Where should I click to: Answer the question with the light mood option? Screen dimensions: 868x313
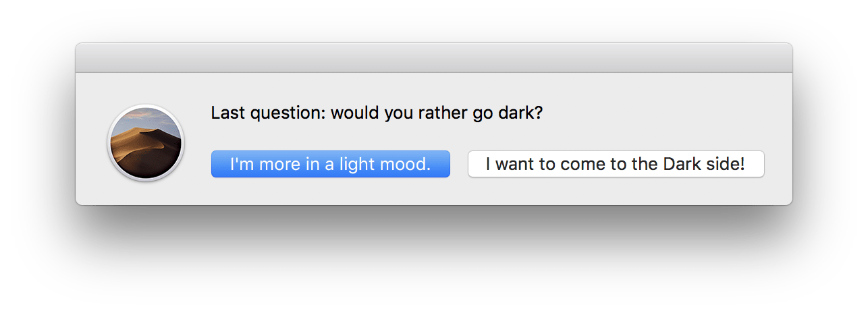(330, 164)
